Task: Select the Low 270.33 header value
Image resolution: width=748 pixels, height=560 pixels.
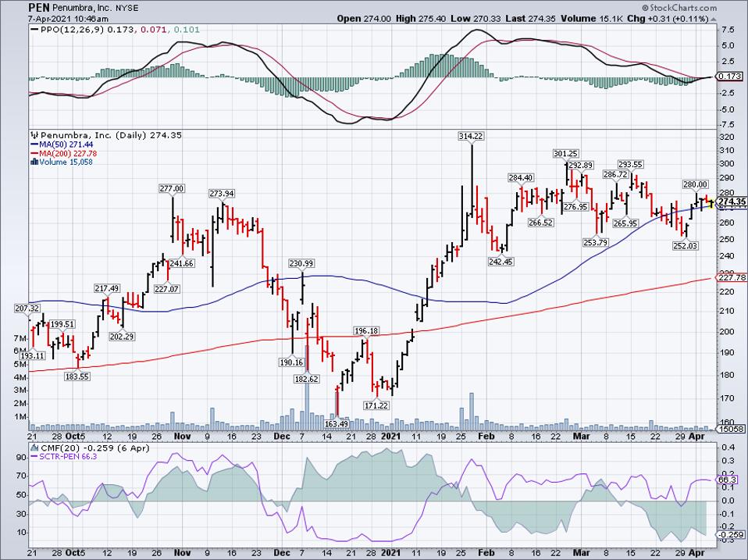Action: (x=476, y=19)
